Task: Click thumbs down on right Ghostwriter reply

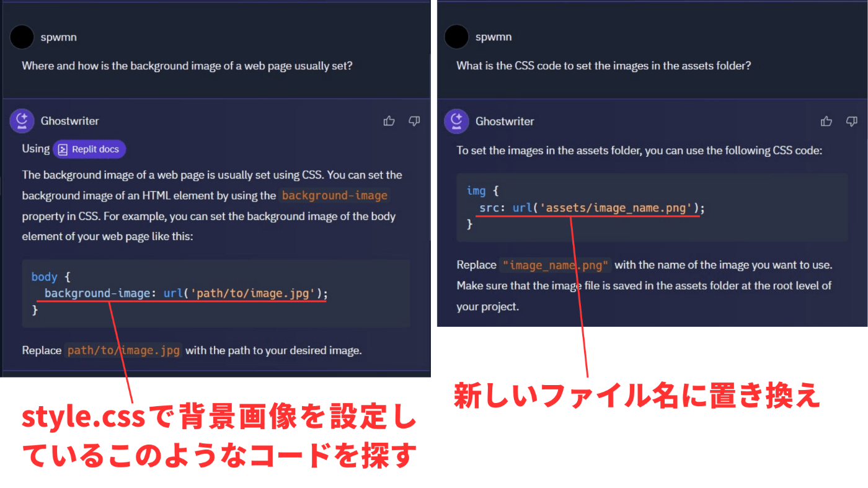Action: 852,121
